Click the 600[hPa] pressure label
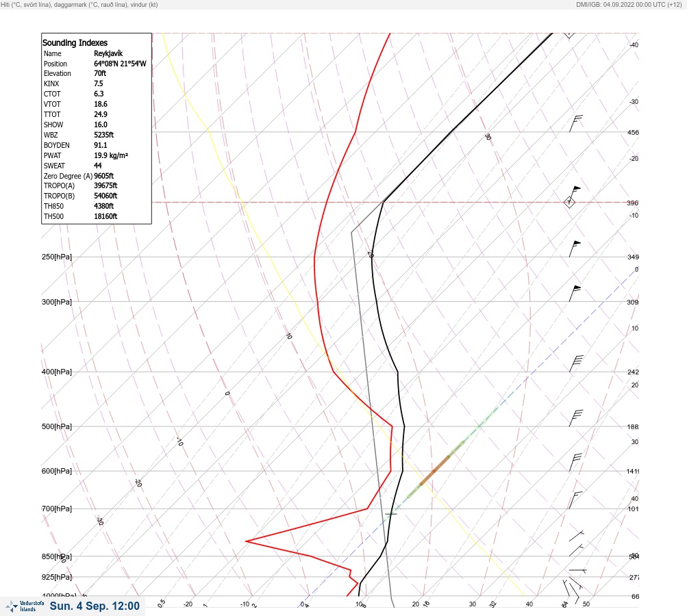Viewport: 687px width, 616px height. [57, 471]
